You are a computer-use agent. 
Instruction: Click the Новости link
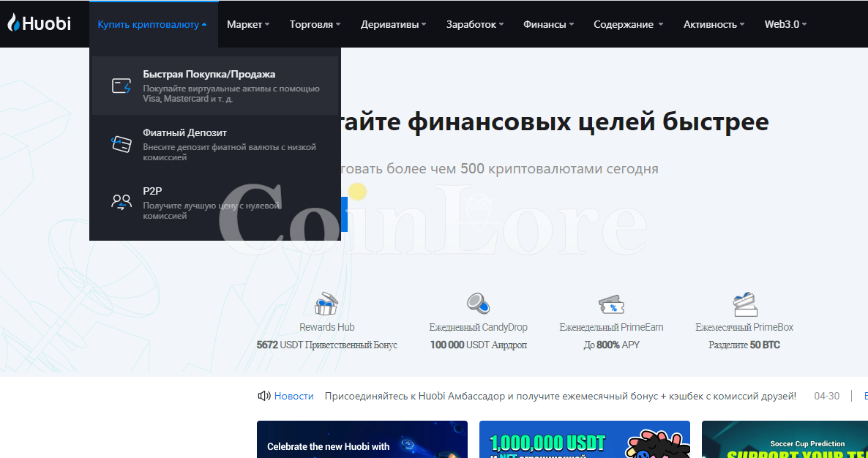click(294, 396)
